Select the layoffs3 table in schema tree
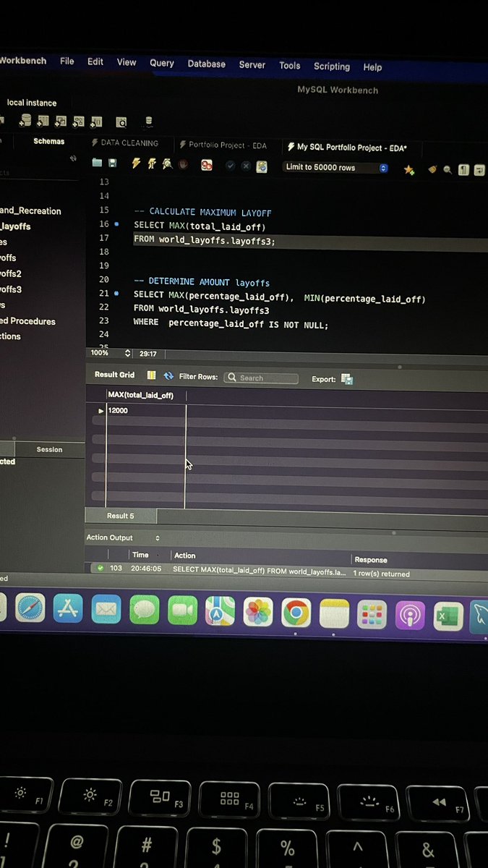The width and height of the screenshot is (488, 868). (11, 289)
